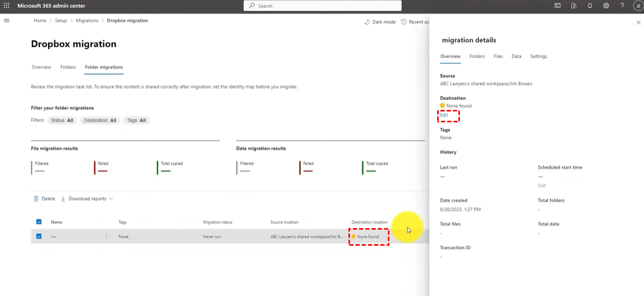Sort by the Source location column
This screenshot has height=296, width=644.
point(284,222)
